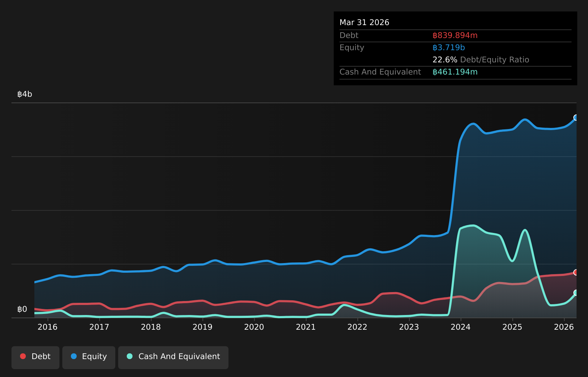Click the ฿4b y-axis label
The width and height of the screenshot is (588, 377).
point(25,94)
